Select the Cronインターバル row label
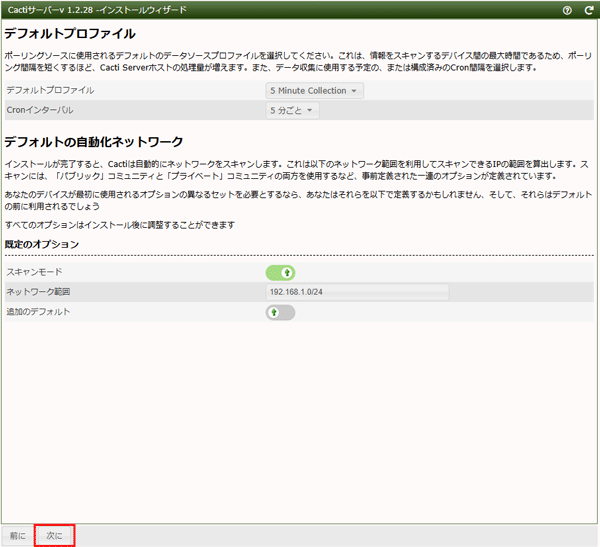600x547 pixels. (x=40, y=110)
